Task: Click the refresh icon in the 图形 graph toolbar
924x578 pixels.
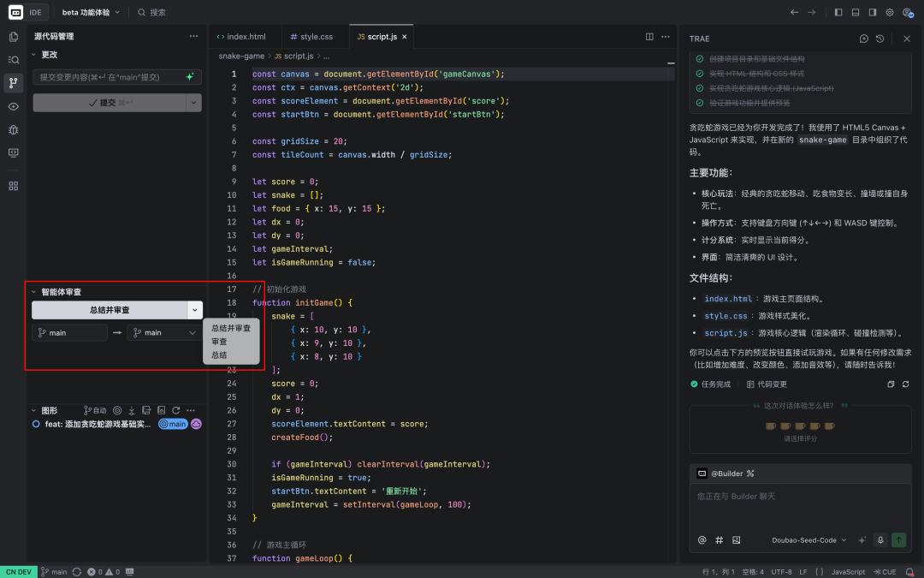Action: coord(176,411)
